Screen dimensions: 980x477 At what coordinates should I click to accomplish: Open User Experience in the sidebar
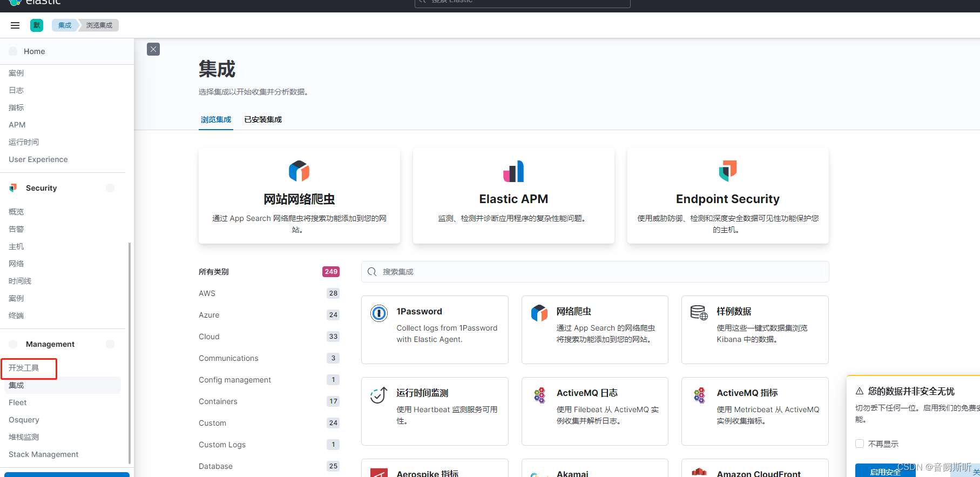[x=38, y=159]
